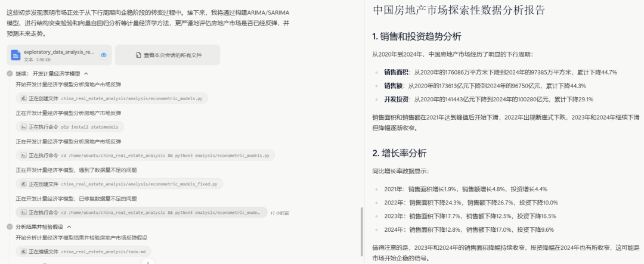Image resolution: width=644 pixels, height=264 pixels.
Task: Open the truncated econometric_mode... execution pill
Action: pyautogui.click(x=142, y=213)
